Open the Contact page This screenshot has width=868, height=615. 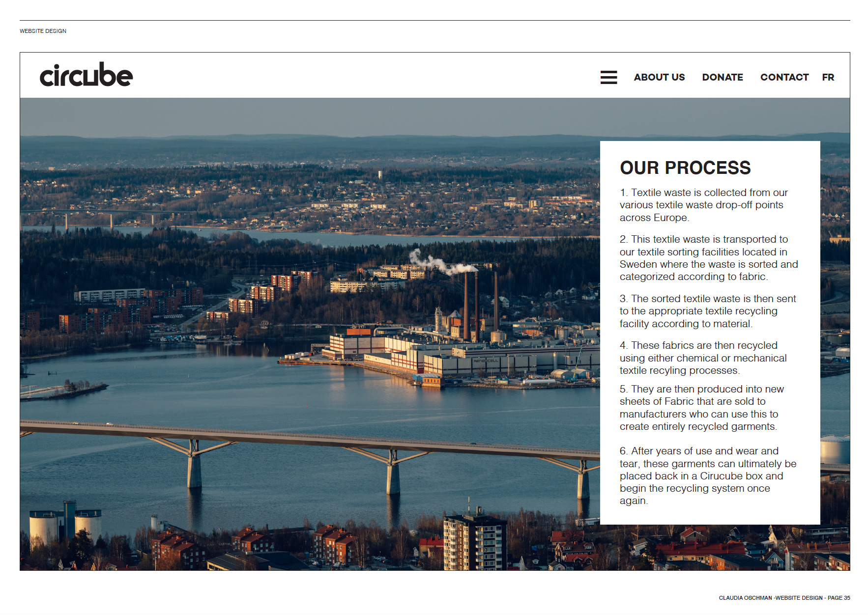(784, 77)
